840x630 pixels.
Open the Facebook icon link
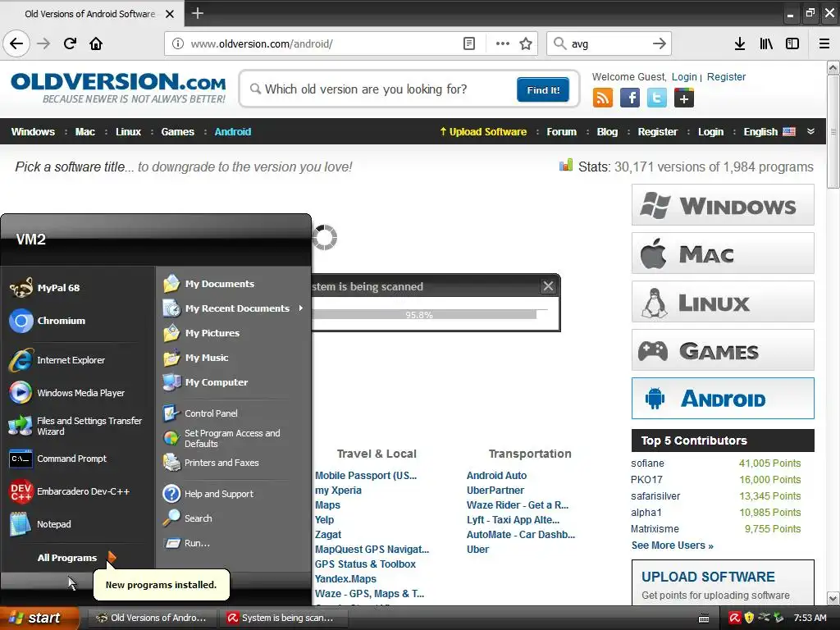point(629,98)
